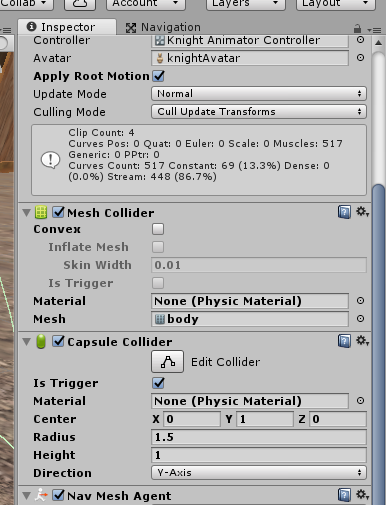Collapse the Mesh Collider component
Viewport: 386px width, 505px height.
tap(27, 213)
